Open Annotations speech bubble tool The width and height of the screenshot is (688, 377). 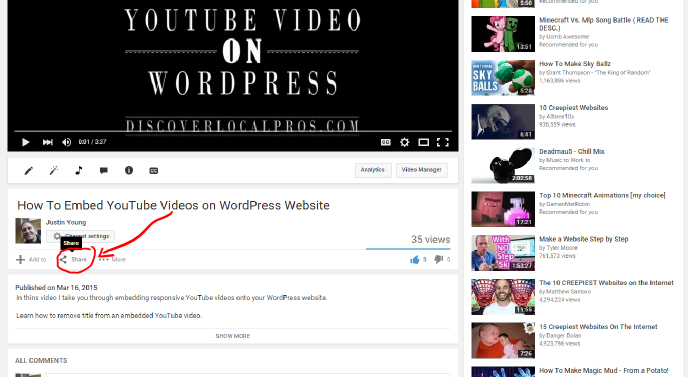104,171
